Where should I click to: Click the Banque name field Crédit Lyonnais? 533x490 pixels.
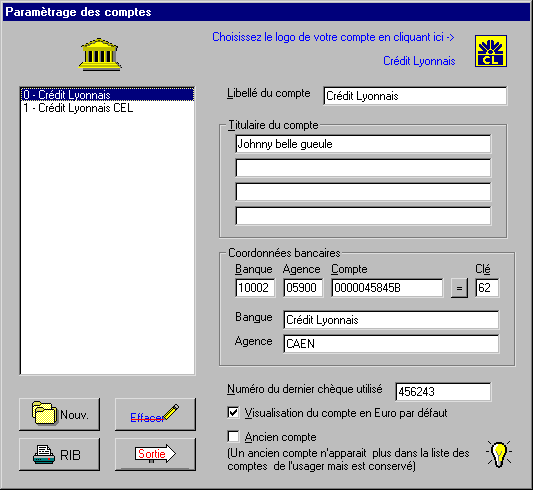391,320
